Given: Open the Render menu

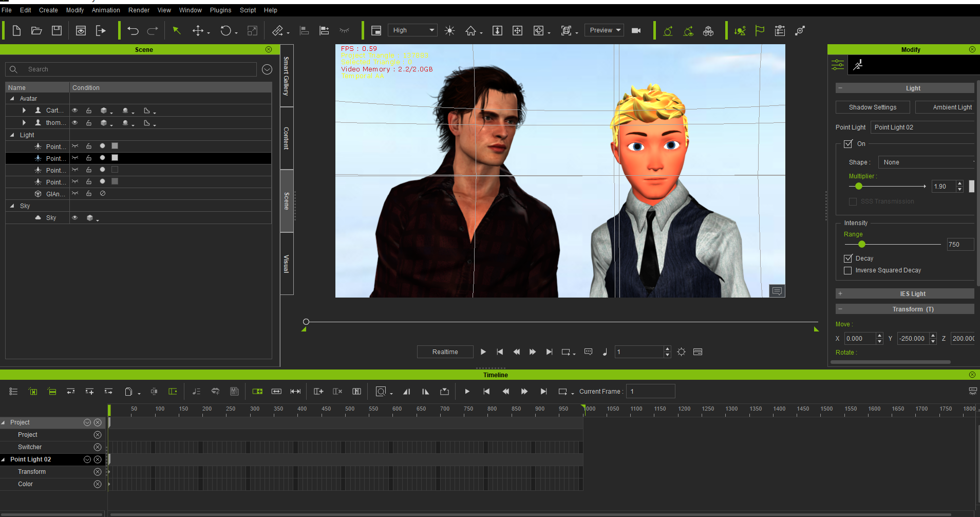Looking at the screenshot, I should (139, 10).
